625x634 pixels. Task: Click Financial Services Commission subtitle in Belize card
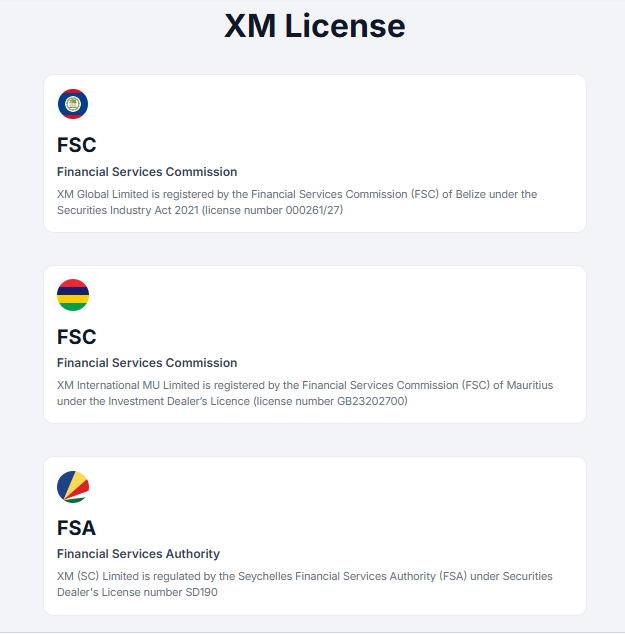click(147, 172)
